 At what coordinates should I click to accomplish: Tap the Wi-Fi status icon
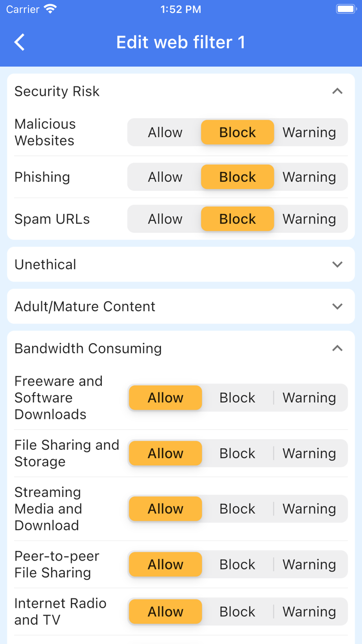coord(49,8)
